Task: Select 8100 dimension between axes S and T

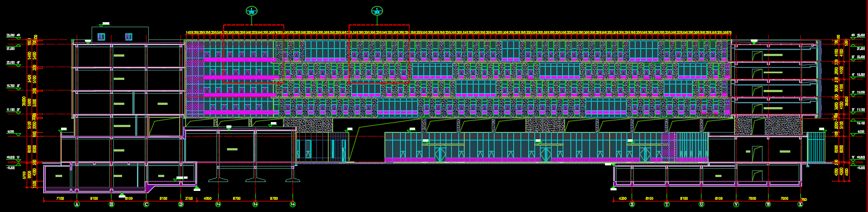Action: pyautogui.click(x=649, y=198)
